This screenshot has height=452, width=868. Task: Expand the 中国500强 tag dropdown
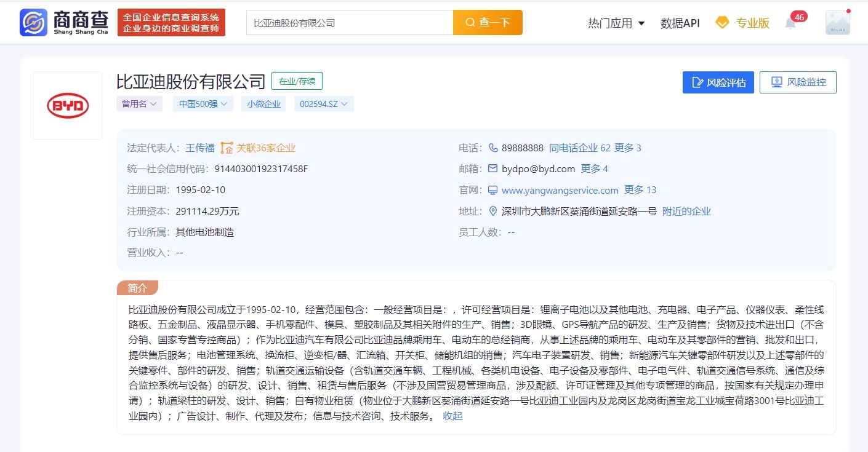click(x=203, y=104)
